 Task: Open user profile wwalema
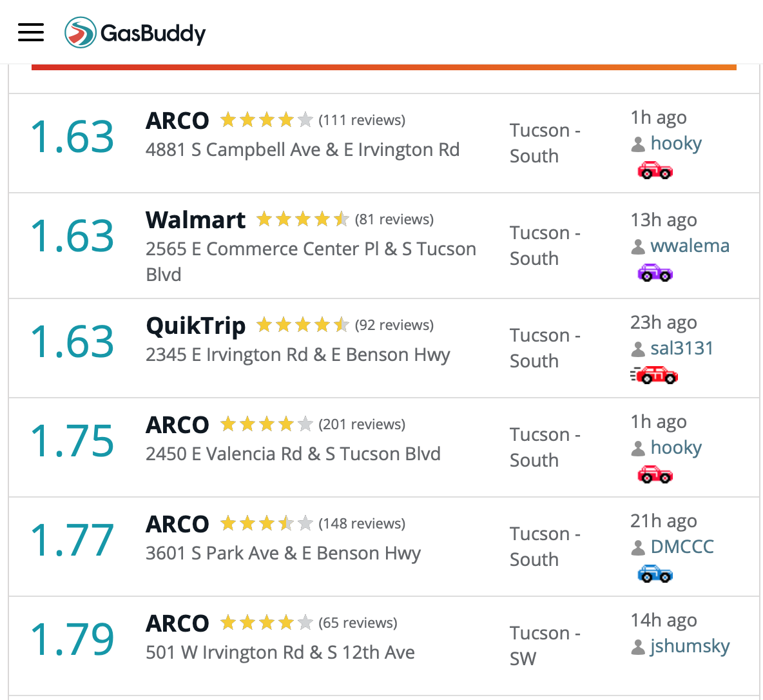click(x=690, y=246)
